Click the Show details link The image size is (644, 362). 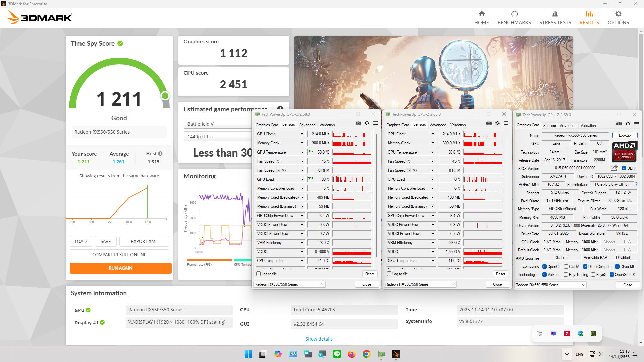click(319, 339)
